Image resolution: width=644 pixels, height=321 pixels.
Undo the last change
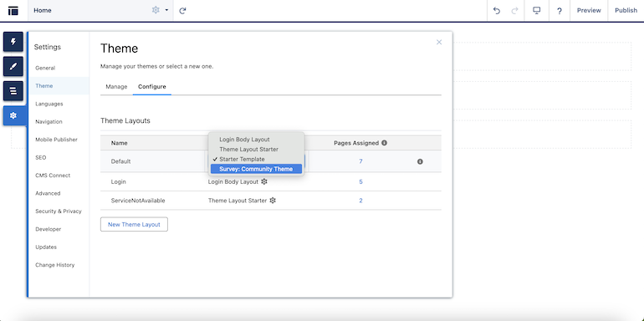tap(497, 11)
